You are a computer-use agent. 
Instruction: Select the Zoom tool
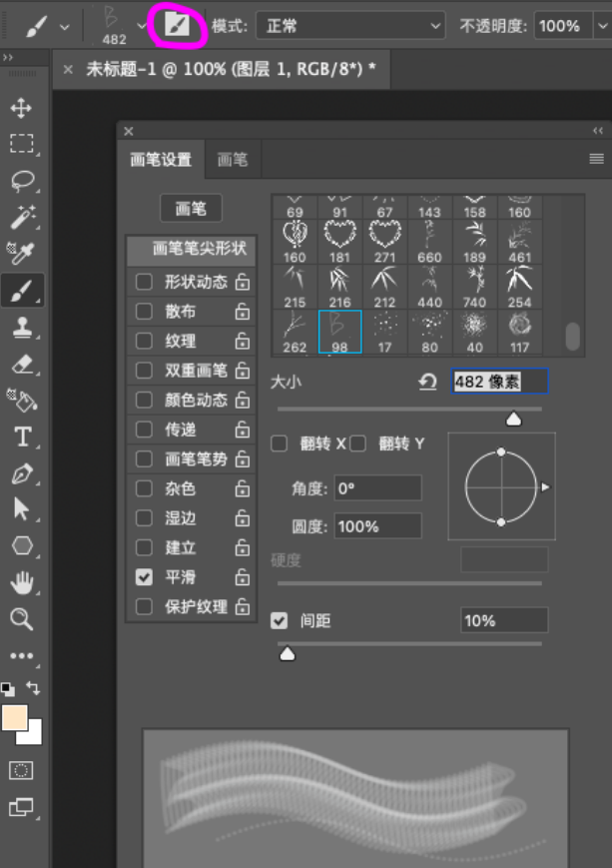[22, 619]
